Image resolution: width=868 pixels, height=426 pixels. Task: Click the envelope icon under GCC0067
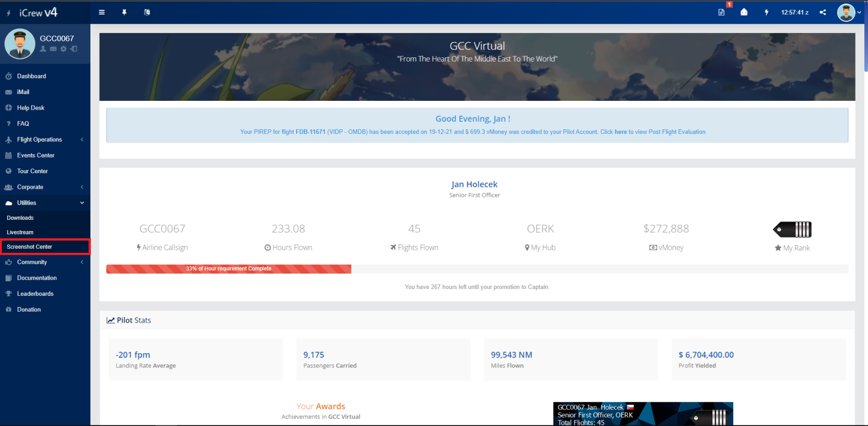(53, 49)
